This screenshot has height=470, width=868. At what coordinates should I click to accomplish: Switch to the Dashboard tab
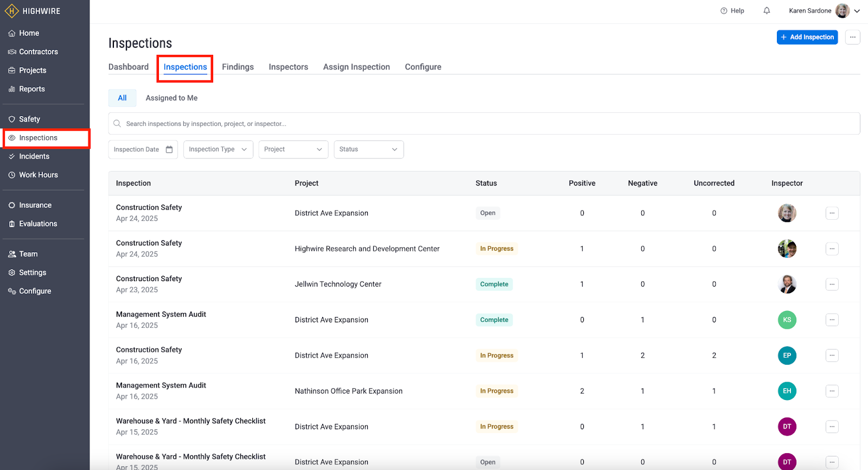point(129,67)
